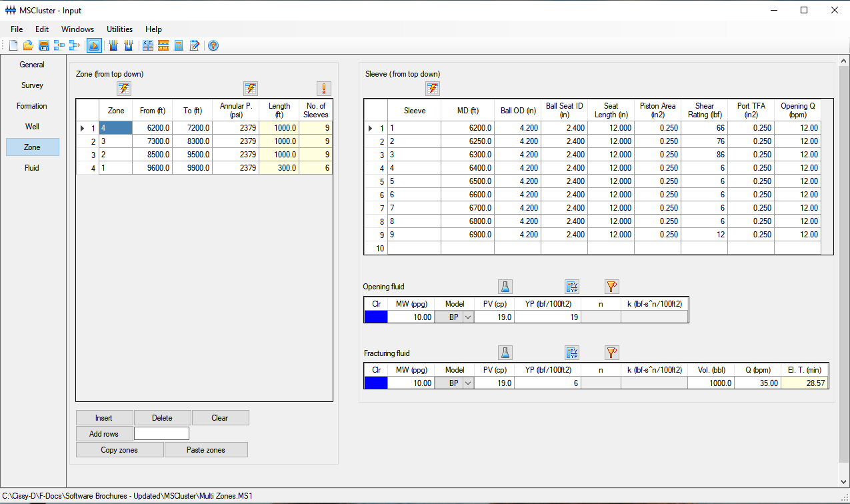Switch to the Formation tab in sidebar
Image resolution: width=850 pixels, height=504 pixels.
click(32, 106)
